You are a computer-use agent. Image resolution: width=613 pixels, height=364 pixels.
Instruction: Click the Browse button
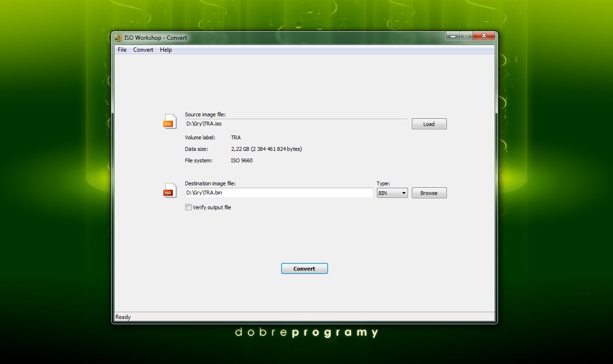[x=429, y=193]
